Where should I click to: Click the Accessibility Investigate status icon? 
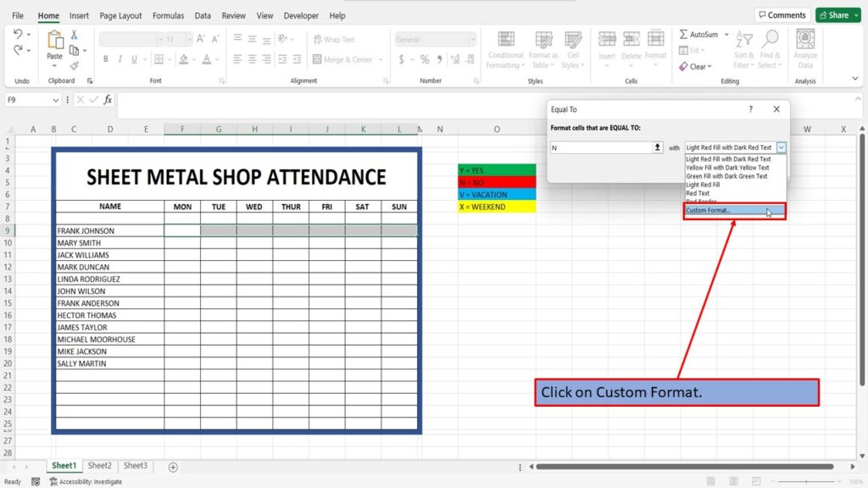coord(53,481)
